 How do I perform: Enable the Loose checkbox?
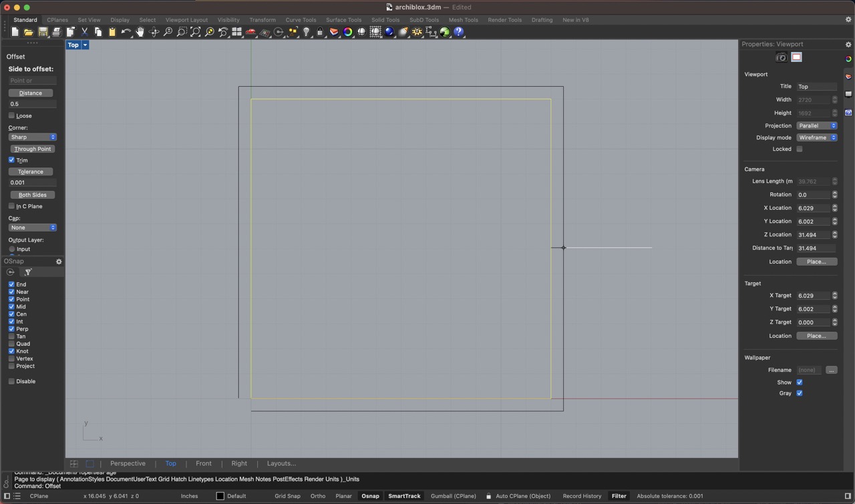coord(11,115)
